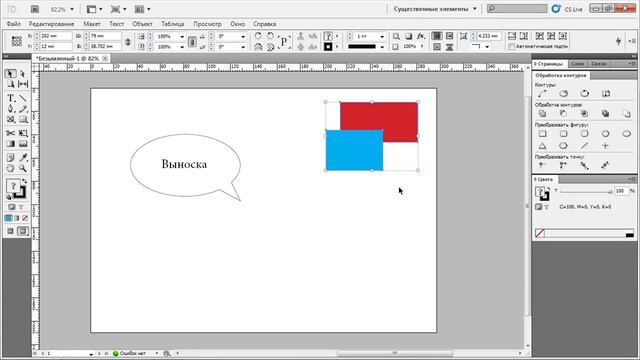Select the Selection tool (black arrow)
640x360 pixels.
pos(10,73)
